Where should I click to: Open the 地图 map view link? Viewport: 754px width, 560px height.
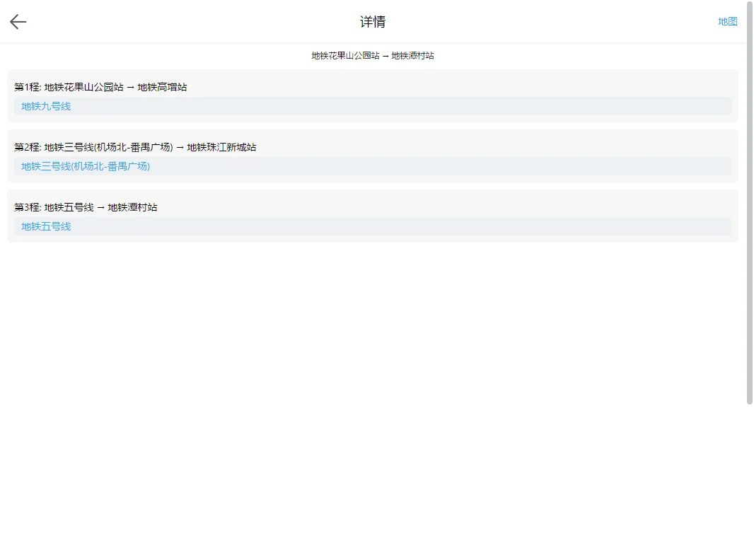click(727, 22)
